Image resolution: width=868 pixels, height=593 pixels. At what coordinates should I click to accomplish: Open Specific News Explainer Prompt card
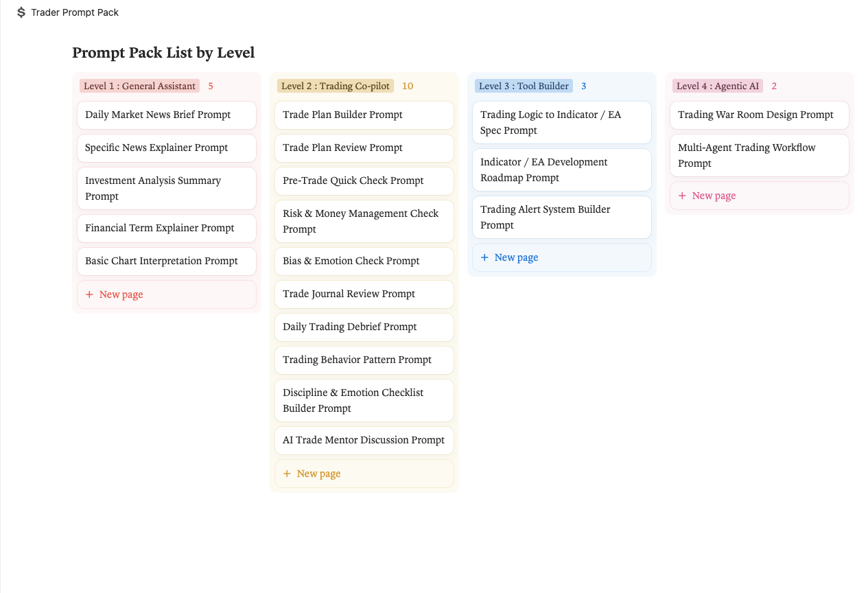[167, 148]
